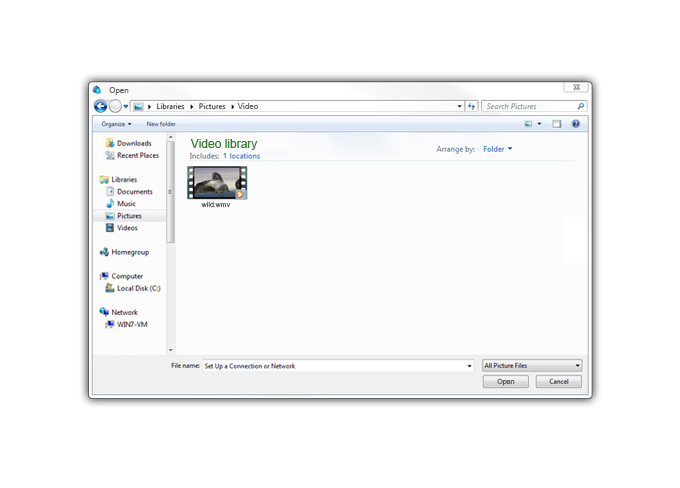Click the Local Disk drive icon
680x488 pixels.
(x=110, y=288)
